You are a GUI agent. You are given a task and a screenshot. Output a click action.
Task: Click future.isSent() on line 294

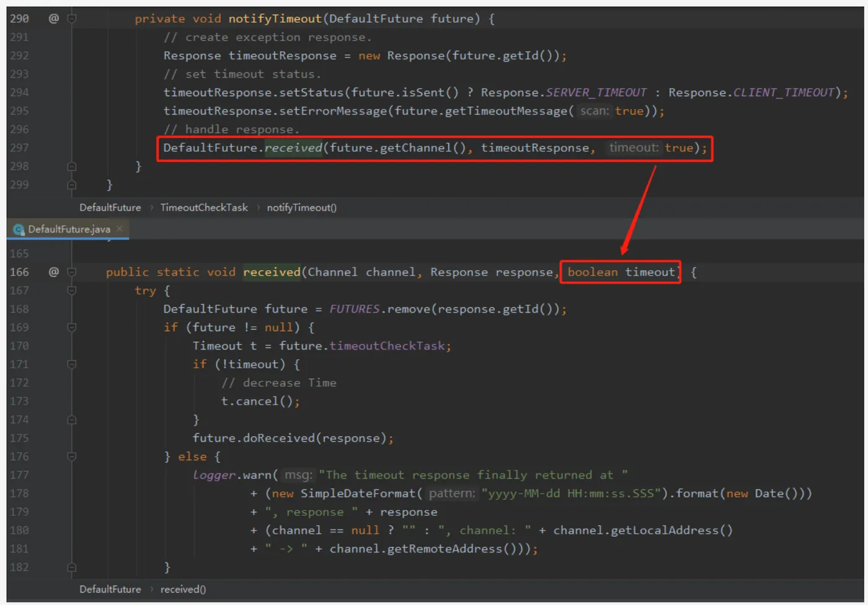point(405,92)
